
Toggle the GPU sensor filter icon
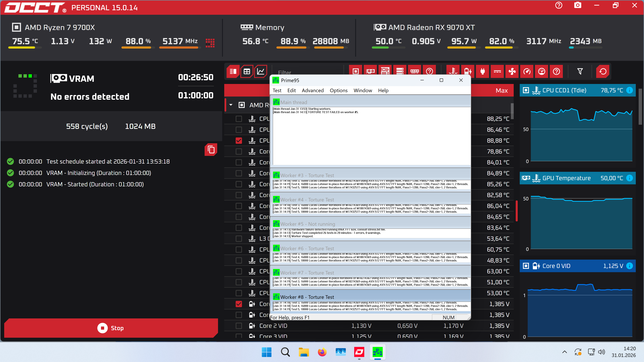click(x=370, y=71)
